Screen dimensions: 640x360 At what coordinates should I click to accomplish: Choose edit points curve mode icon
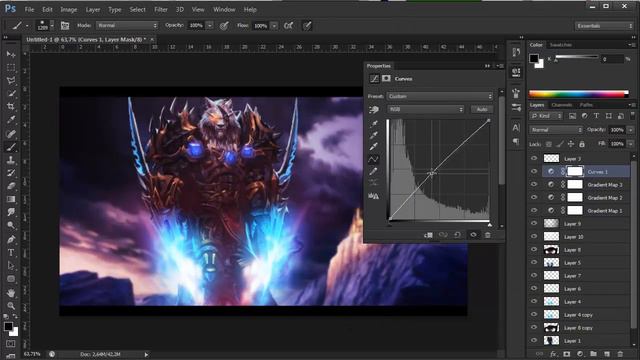(373, 159)
